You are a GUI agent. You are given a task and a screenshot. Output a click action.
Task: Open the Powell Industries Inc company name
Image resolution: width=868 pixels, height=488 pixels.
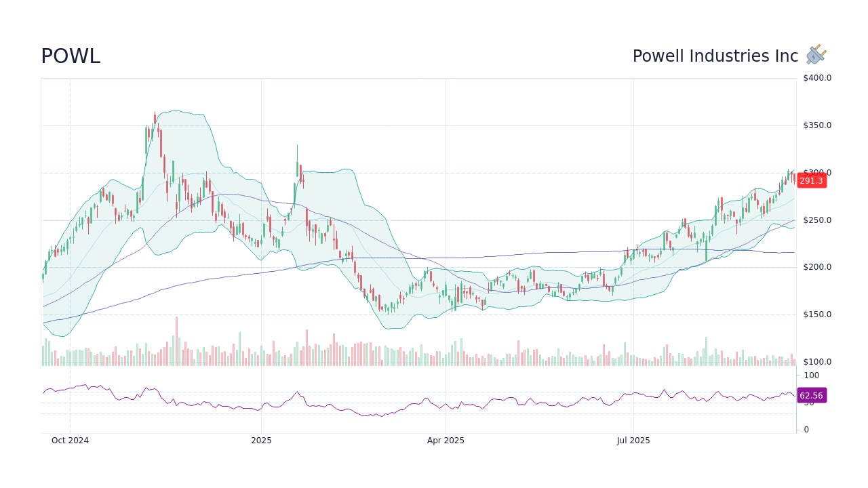click(x=715, y=56)
